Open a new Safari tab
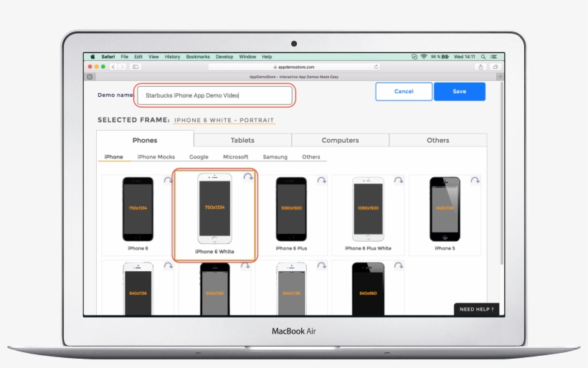The width and height of the screenshot is (588, 368). [x=500, y=77]
